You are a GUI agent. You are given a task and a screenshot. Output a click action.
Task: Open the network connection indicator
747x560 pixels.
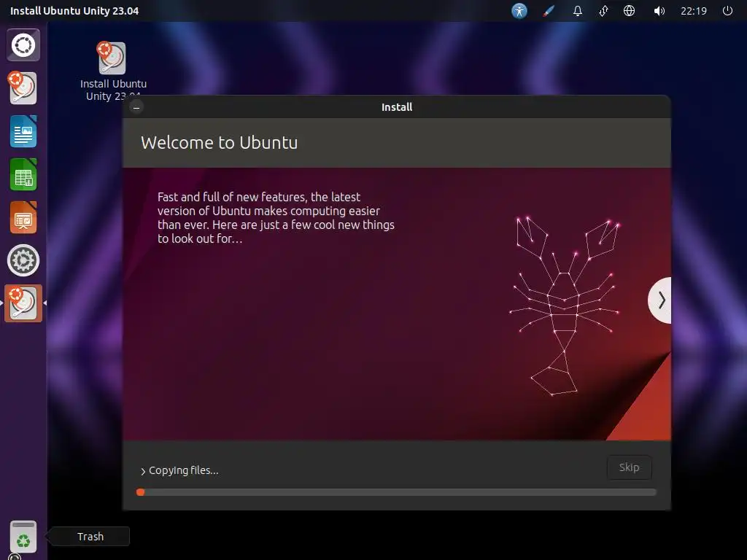coord(603,10)
